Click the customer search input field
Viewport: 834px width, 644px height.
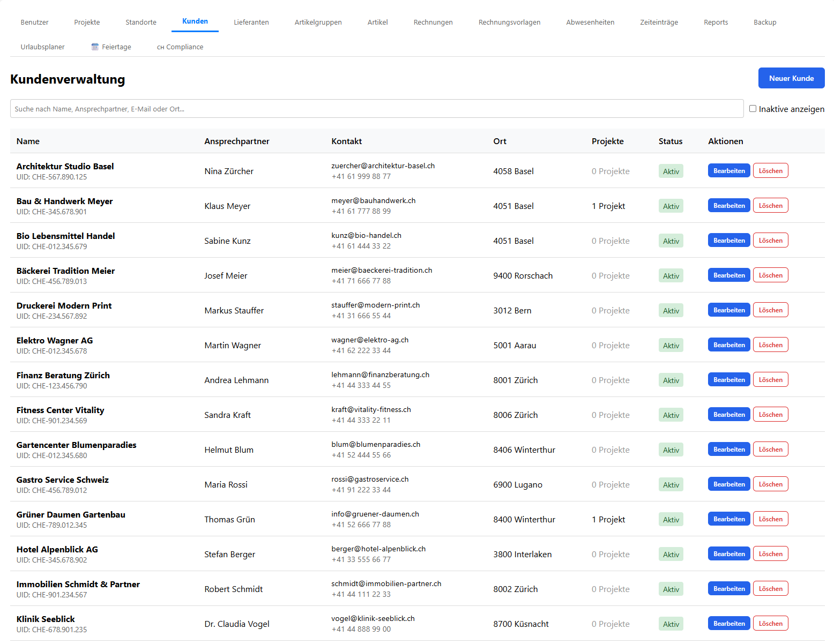(x=376, y=109)
